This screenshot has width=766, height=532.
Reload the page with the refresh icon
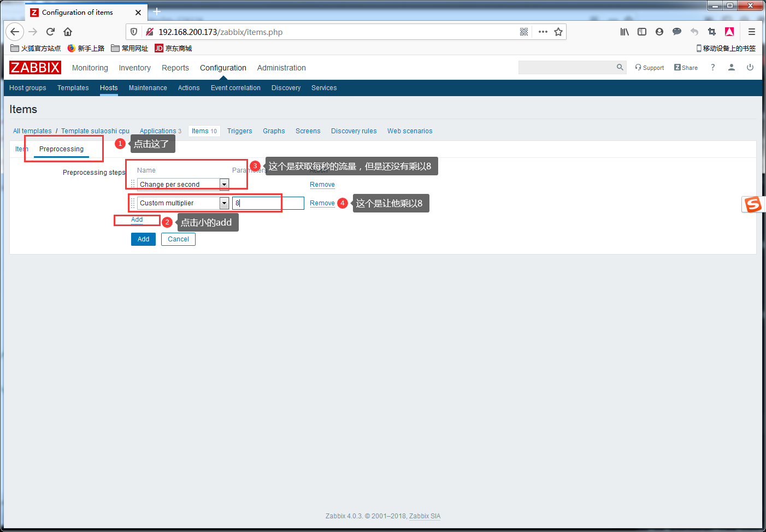pyautogui.click(x=50, y=32)
